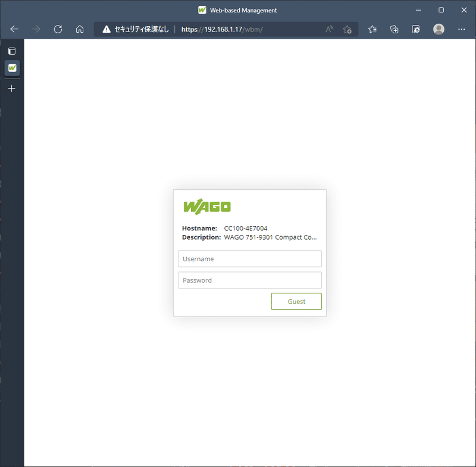Open the browser home page

point(80,29)
